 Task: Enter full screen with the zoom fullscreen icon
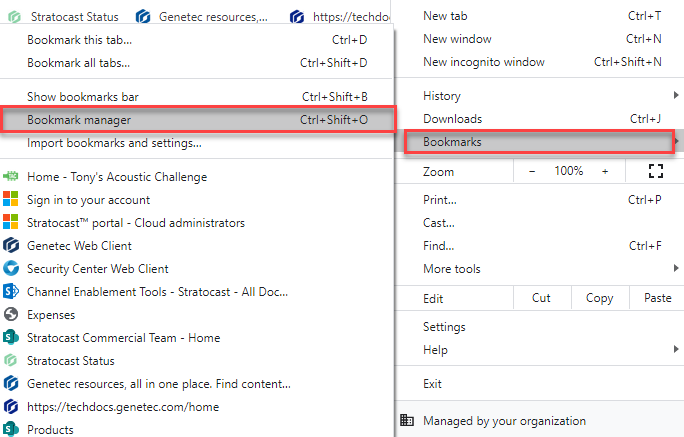[x=656, y=171]
